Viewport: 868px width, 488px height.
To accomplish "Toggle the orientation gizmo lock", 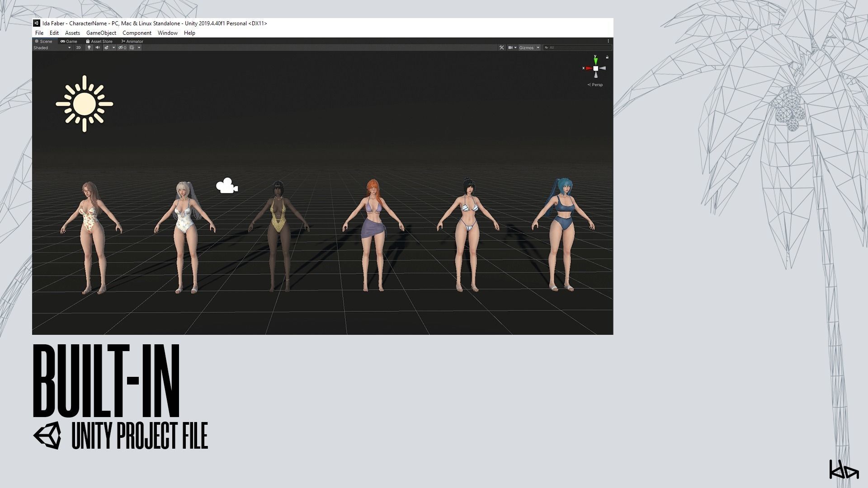I will click(607, 57).
